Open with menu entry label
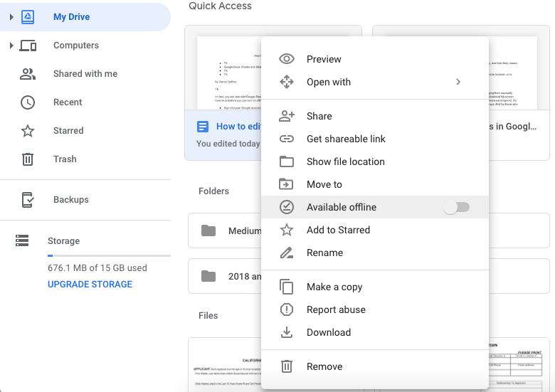555x392 pixels. [329, 82]
